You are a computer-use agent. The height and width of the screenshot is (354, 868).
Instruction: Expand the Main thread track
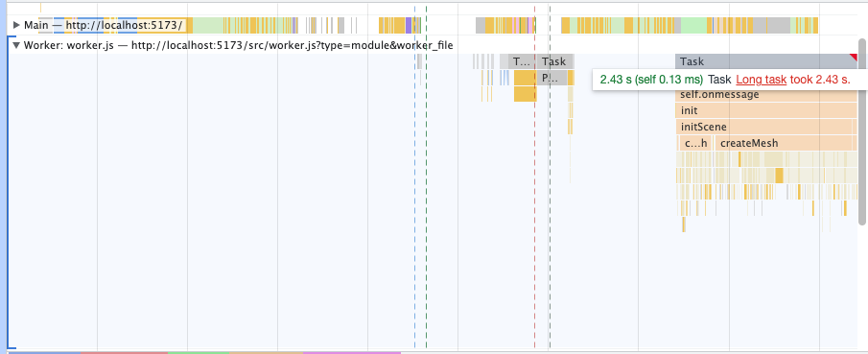(16, 25)
